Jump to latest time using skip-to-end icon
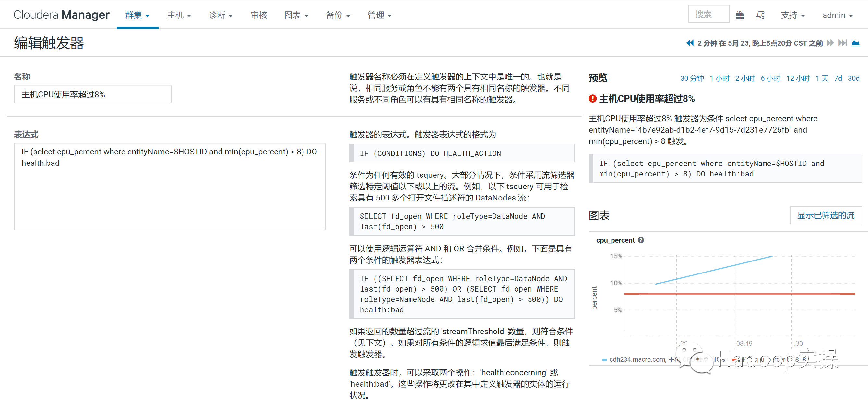This screenshot has height=400, width=868. tap(843, 43)
